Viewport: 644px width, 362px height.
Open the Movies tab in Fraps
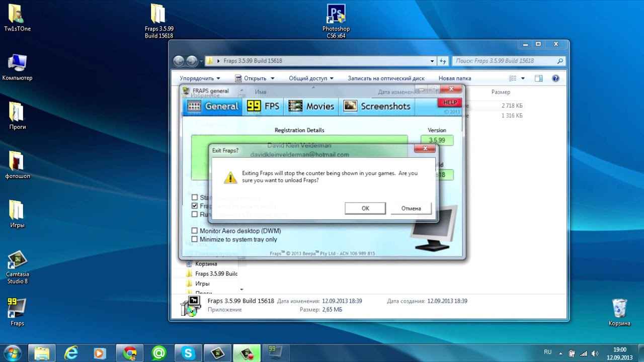coord(311,106)
